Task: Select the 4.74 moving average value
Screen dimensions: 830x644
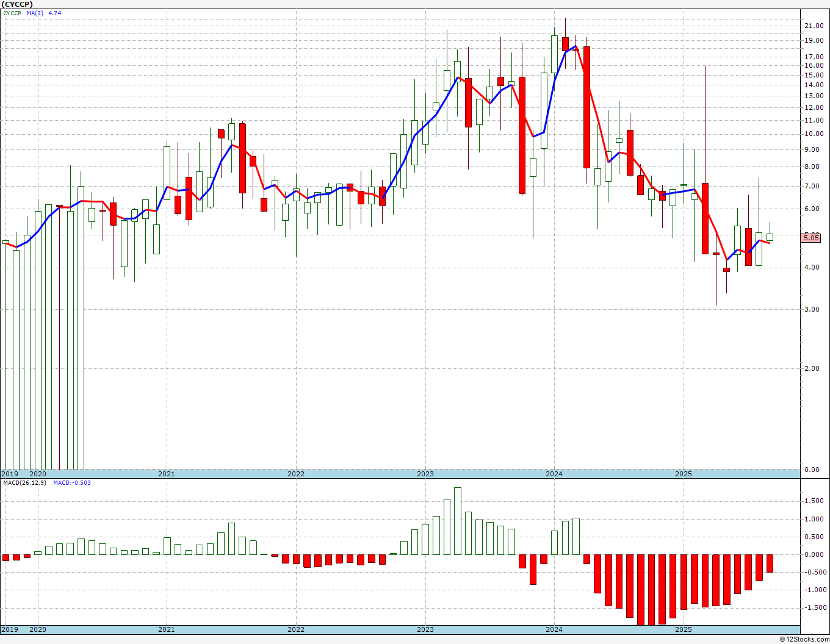Action: click(x=55, y=13)
